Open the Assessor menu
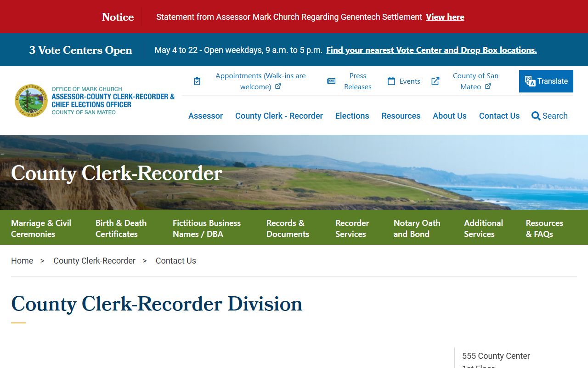 pyautogui.click(x=205, y=116)
